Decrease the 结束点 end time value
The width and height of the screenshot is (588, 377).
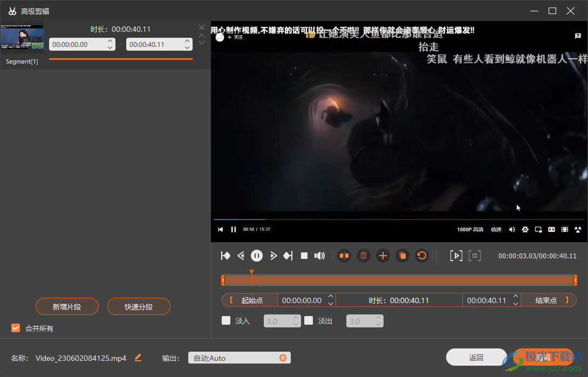[x=516, y=304]
